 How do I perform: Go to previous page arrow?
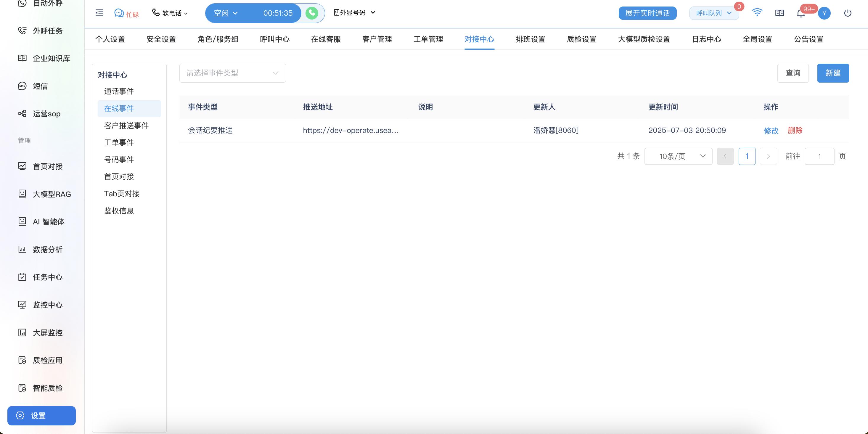click(725, 156)
